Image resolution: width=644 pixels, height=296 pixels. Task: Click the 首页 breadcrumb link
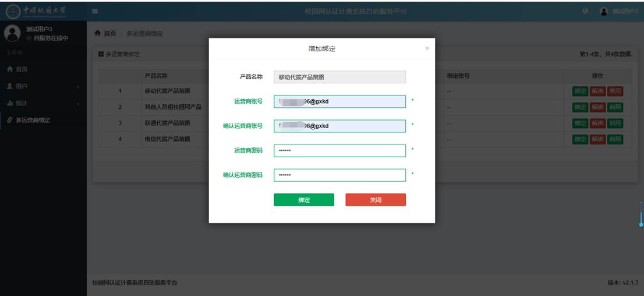coord(109,33)
